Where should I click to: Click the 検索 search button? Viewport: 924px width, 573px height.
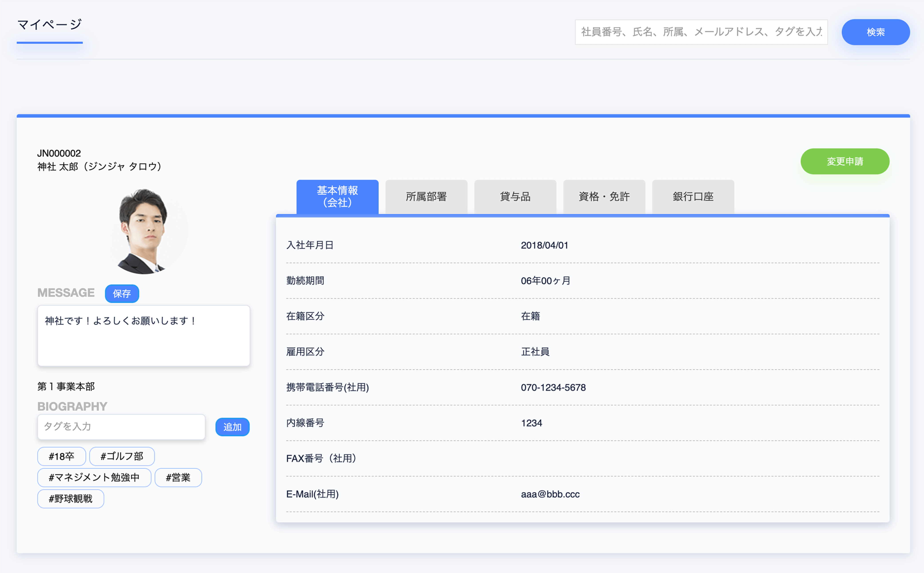pyautogui.click(x=875, y=32)
